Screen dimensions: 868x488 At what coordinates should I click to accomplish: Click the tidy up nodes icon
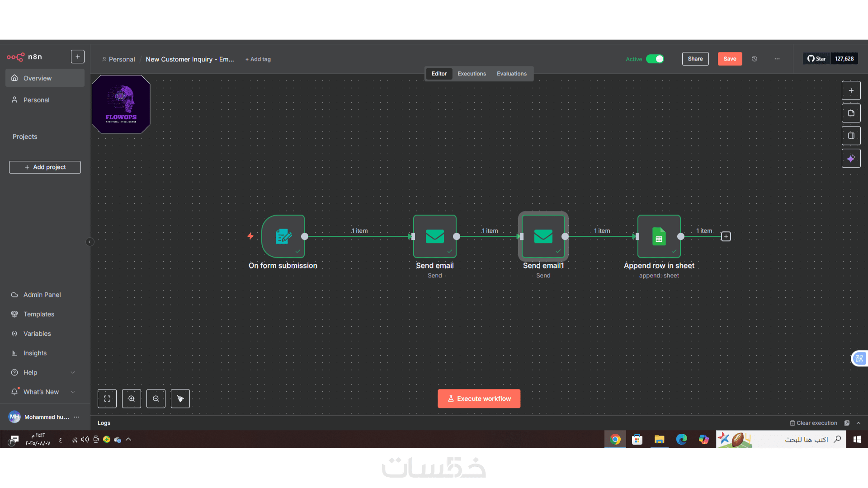[180, 399]
